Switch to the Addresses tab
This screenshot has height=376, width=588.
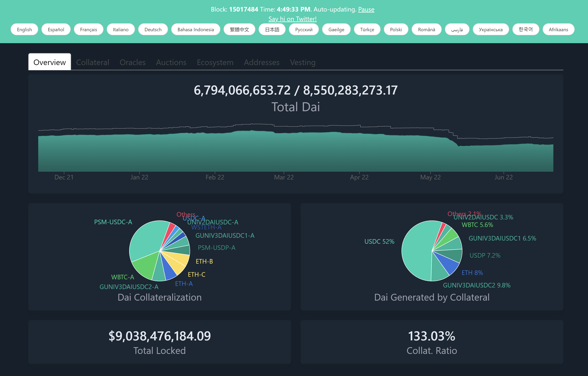click(x=262, y=62)
